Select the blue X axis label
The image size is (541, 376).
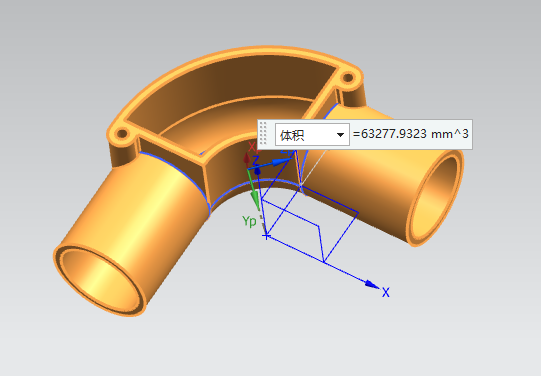[386, 293]
